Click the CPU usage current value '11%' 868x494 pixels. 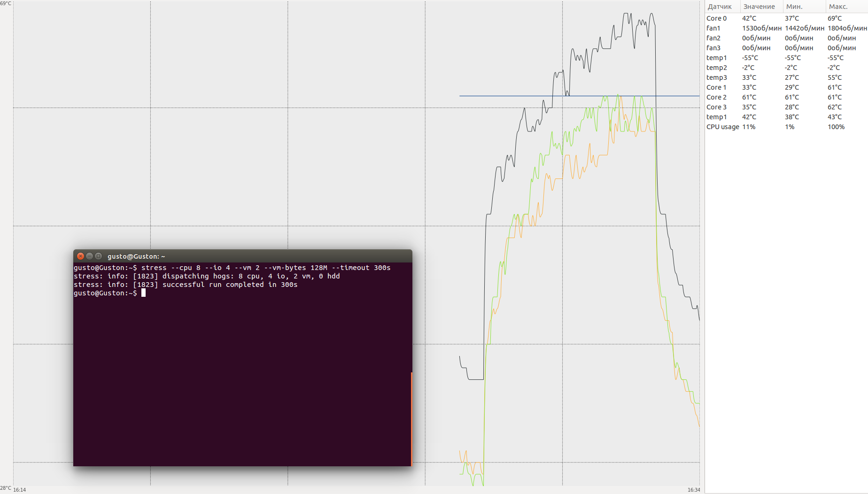[749, 127]
